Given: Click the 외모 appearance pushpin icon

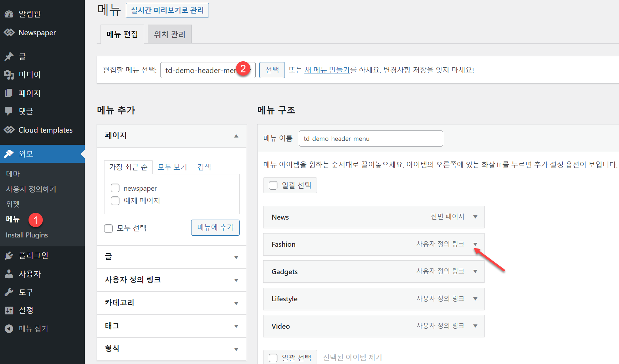Looking at the screenshot, I should coord(9,154).
